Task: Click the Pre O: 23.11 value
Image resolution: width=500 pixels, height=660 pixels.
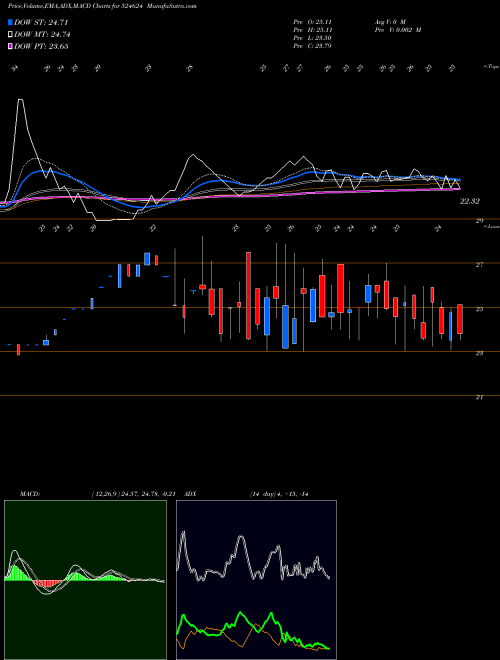Action: point(312,21)
